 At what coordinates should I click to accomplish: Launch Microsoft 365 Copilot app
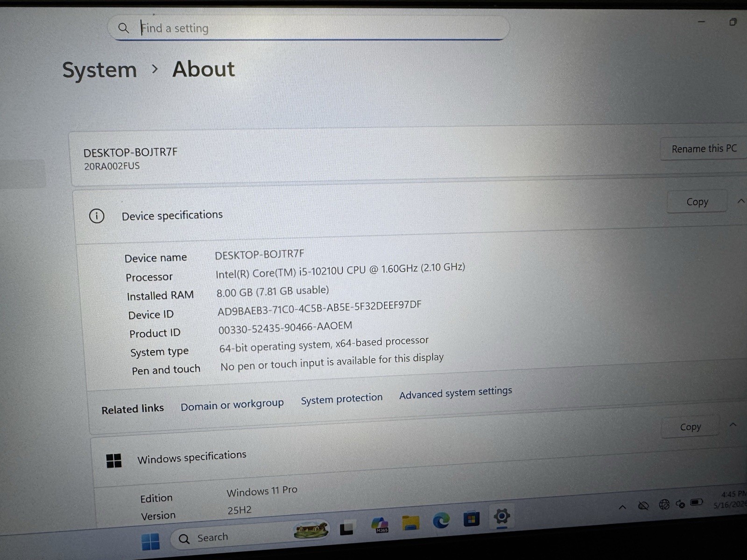pyautogui.click(x=380, y=525)
